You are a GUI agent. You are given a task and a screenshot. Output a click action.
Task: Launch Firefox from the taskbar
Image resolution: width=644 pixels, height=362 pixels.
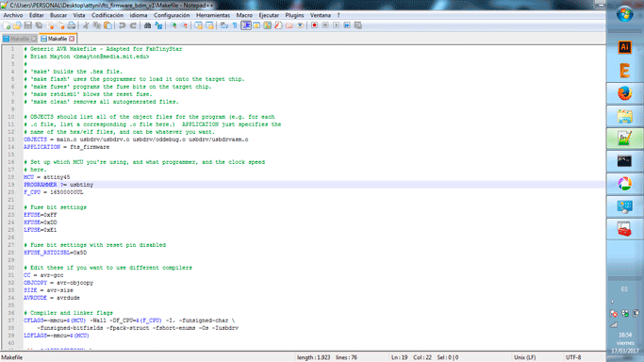click(x=625, y=93)
